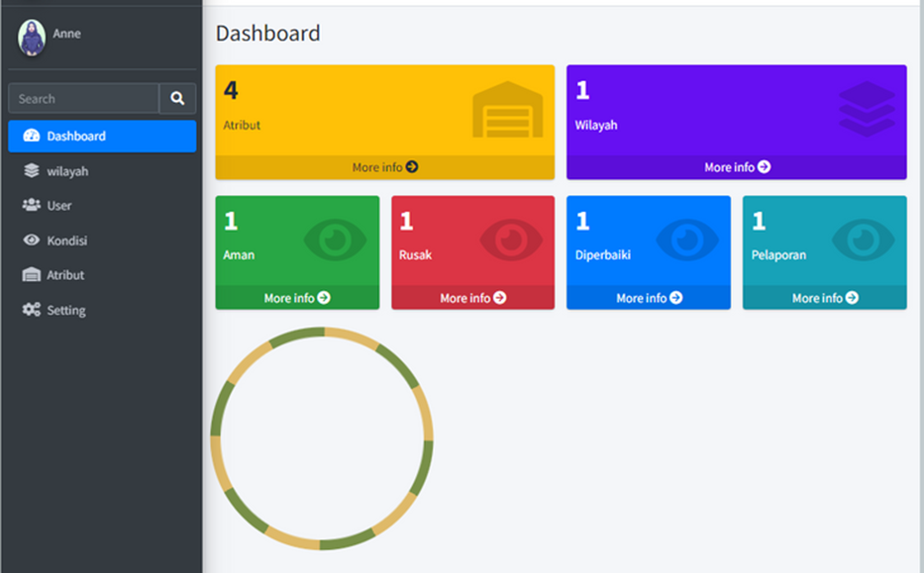The height and width of the screenshot is (573, 924).
Task: Click the User group icon in the sidebar
Action: [x=32, y=205]
